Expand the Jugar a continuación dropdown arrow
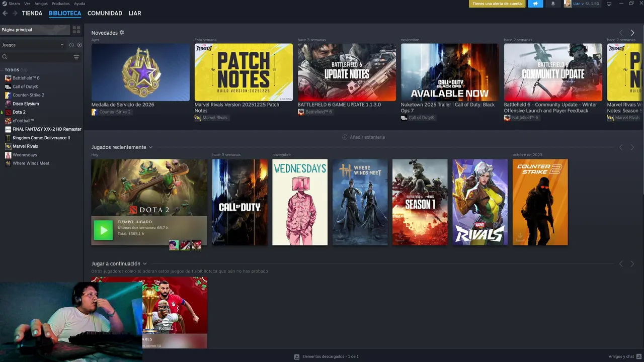This screenshot has width=644, height=362. (x=145, y=263)
